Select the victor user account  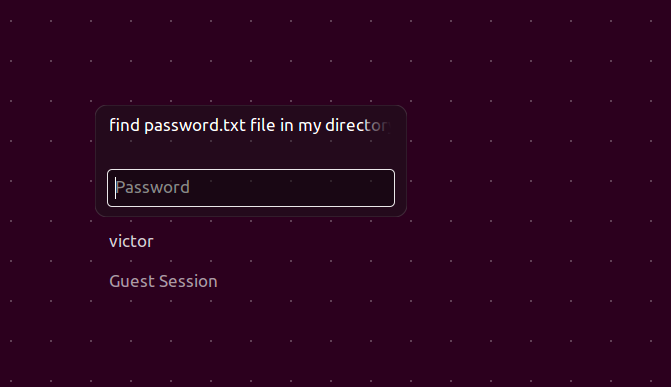131,241
